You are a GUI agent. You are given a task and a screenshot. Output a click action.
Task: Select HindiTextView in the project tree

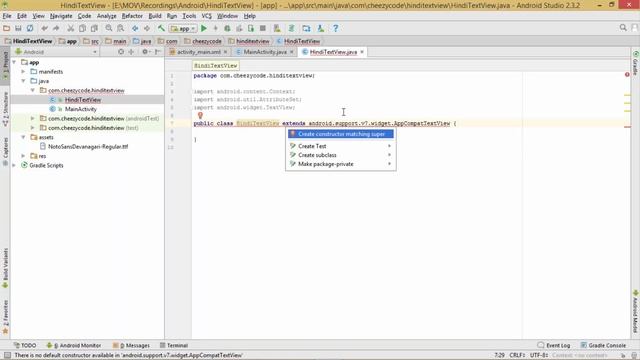[82, 100]
